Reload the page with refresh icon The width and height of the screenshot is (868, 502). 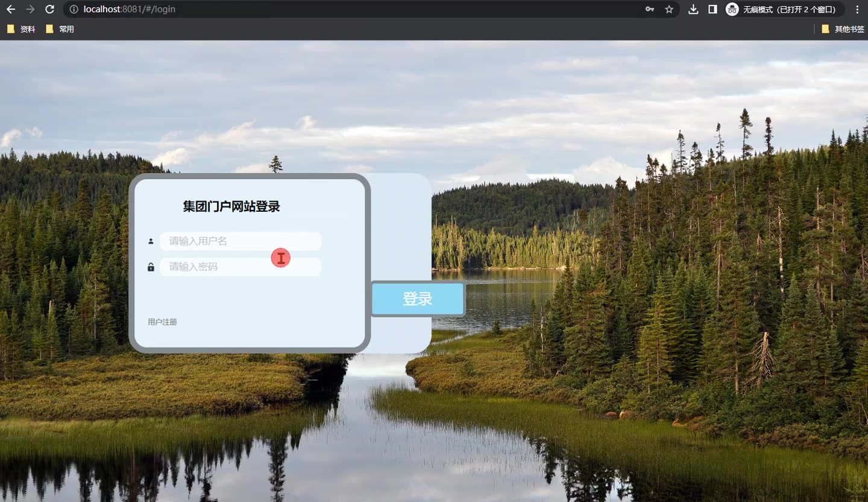click(x=50, y=9)
